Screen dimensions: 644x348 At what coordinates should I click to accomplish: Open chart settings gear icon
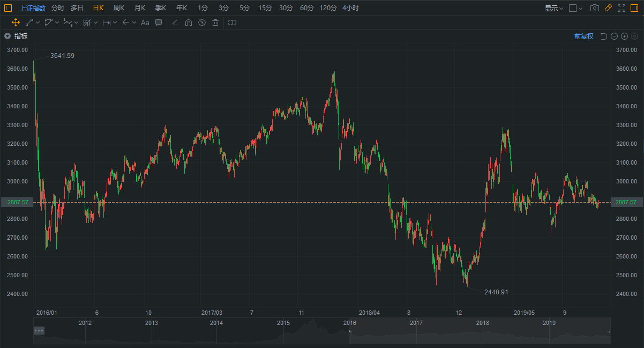pyautogui.click(x=634, y=36)
